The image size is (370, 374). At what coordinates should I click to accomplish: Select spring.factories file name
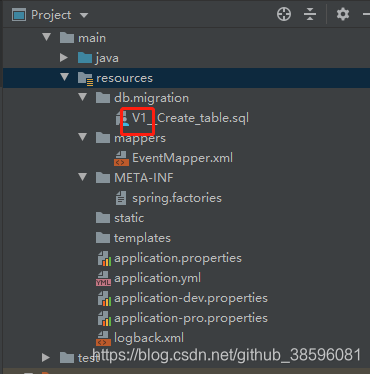[x=177, y=198]
